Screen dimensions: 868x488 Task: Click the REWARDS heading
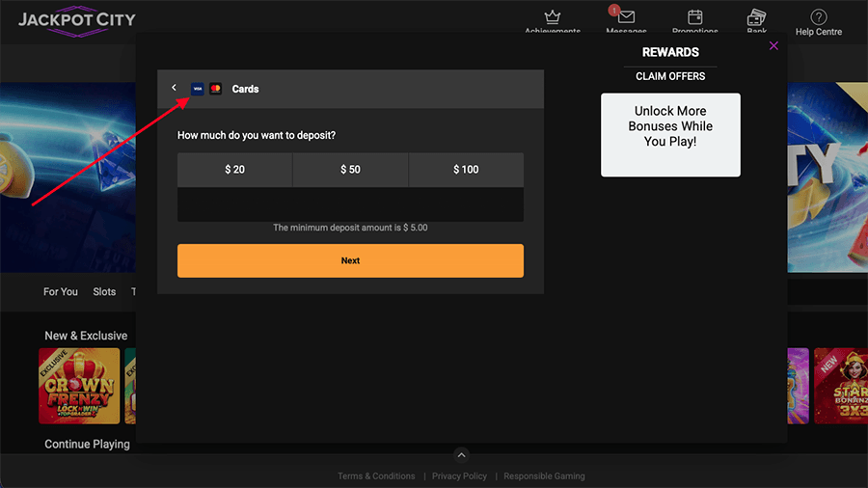[x=670, y=53]
